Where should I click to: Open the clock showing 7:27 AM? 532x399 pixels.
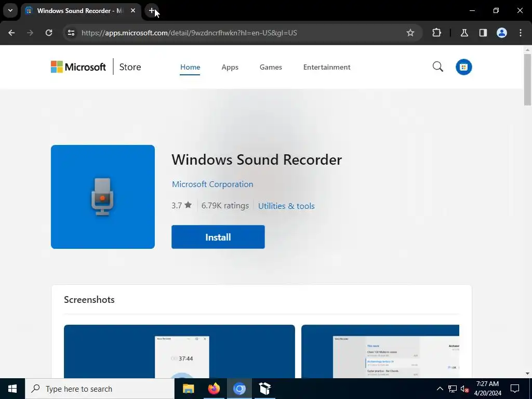coord(487,389)
